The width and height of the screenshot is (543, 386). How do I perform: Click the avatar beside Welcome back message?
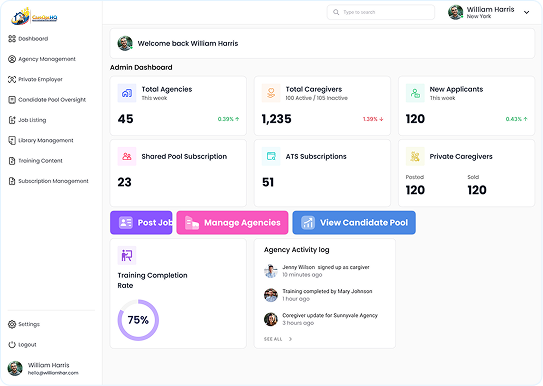(125, 43)
